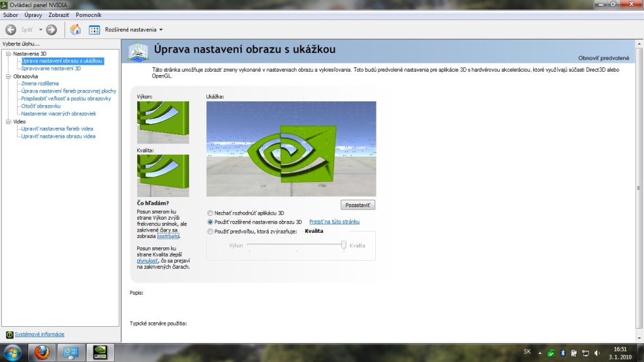Open the back history dropdown arrow

[40, 30]
